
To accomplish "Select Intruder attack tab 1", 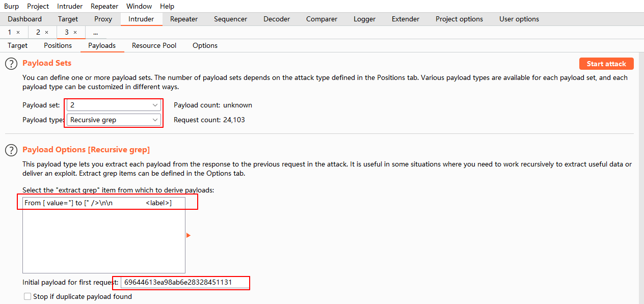I will point(9,32).
